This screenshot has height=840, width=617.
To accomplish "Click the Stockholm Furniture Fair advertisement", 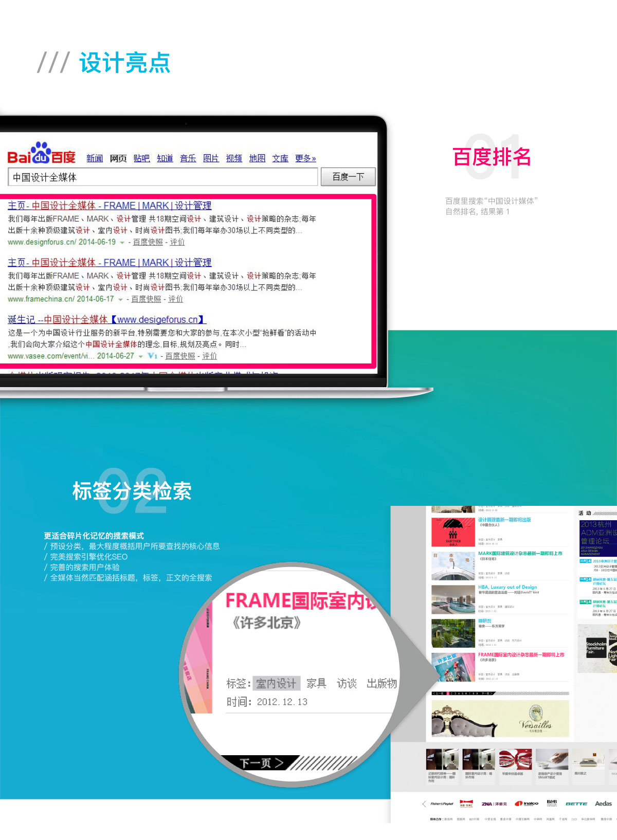I will (x=597, y=649).
